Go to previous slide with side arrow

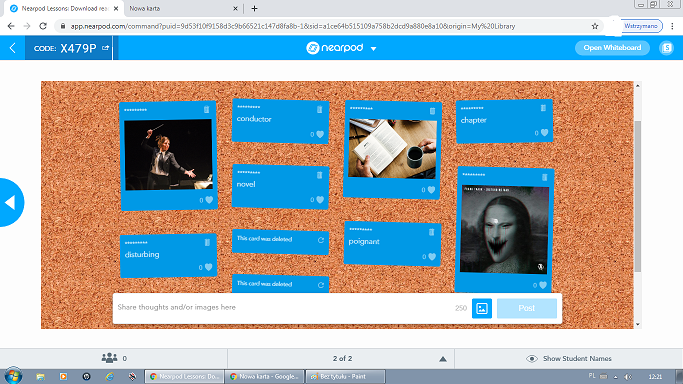(x=10, y=202)
